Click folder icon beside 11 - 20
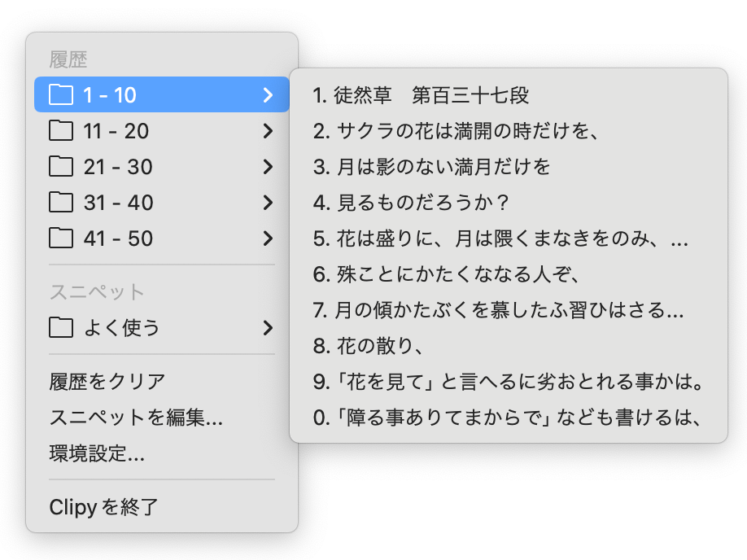 tap(61, 131)
